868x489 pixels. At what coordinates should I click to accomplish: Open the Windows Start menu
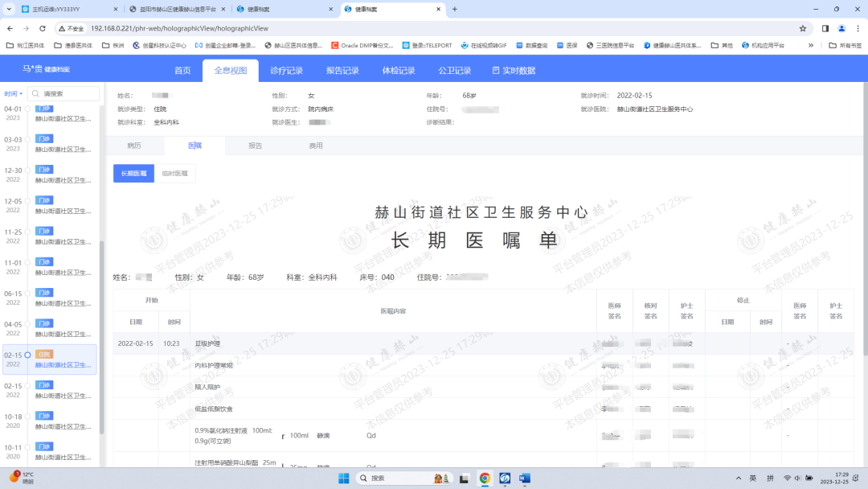pyautogui.click(x=344, y=479)
